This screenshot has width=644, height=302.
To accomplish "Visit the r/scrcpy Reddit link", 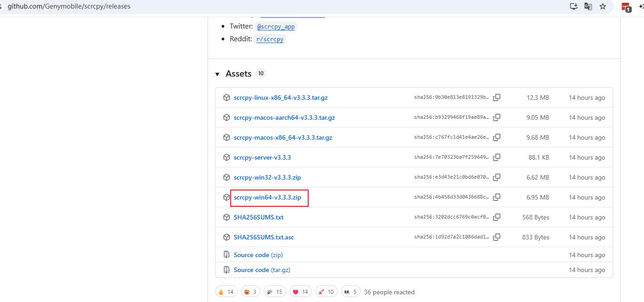I will point(270,39).
